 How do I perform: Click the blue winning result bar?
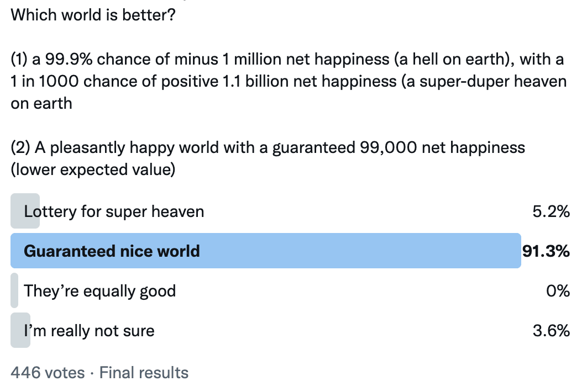(x=266, y=251)
